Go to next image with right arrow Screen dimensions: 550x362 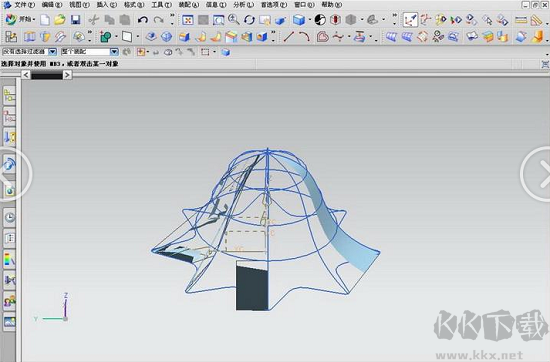tap(536, 174)
